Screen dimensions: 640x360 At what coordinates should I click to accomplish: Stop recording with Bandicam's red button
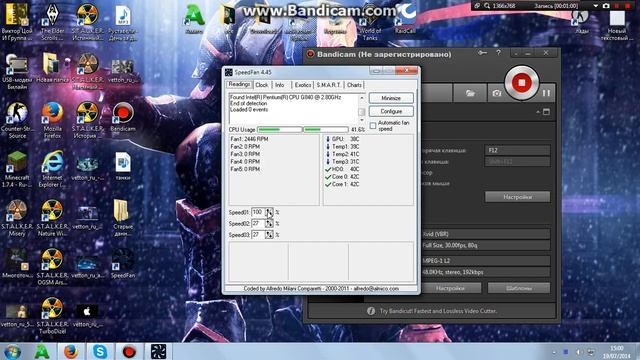(x=521, y=83)
